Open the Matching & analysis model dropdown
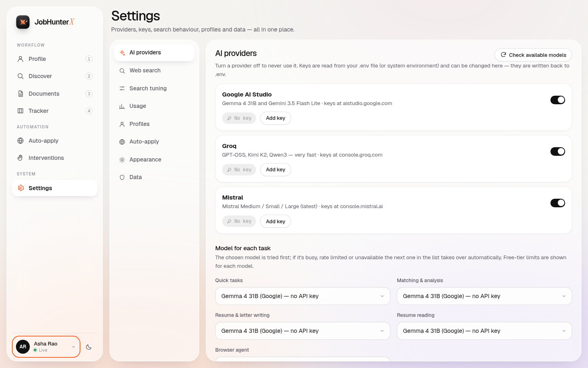 (x=484, y=296)
